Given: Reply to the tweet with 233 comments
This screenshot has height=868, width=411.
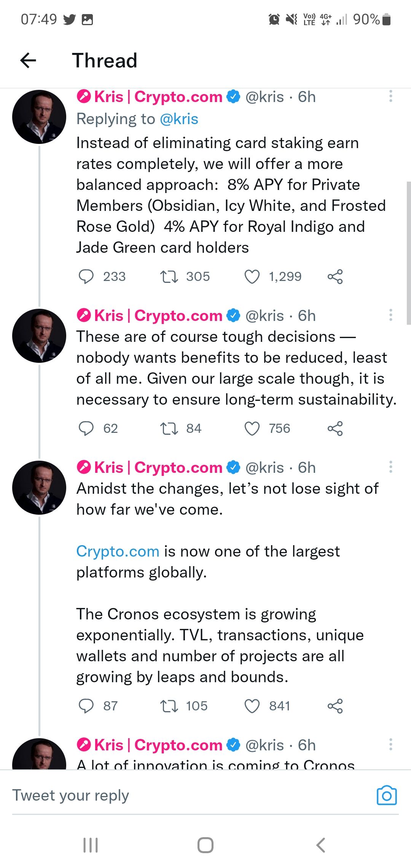Looking at the screenshot, I should (x=86, y=277).
